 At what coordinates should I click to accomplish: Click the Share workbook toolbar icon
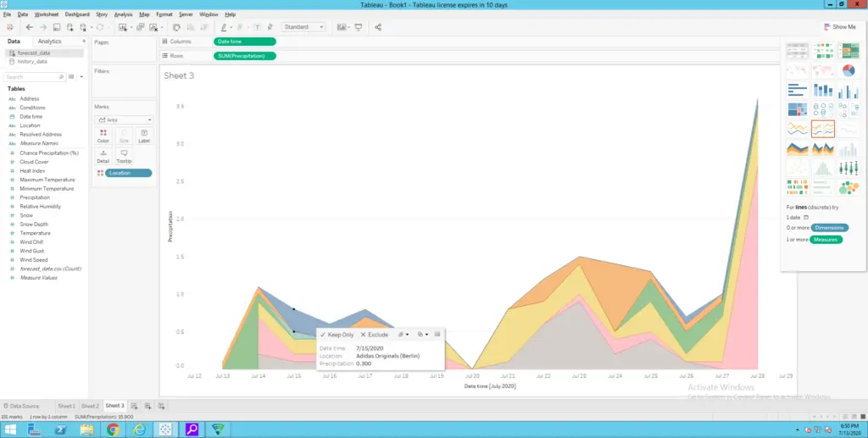pyautogui.click(x=377, y=27)
